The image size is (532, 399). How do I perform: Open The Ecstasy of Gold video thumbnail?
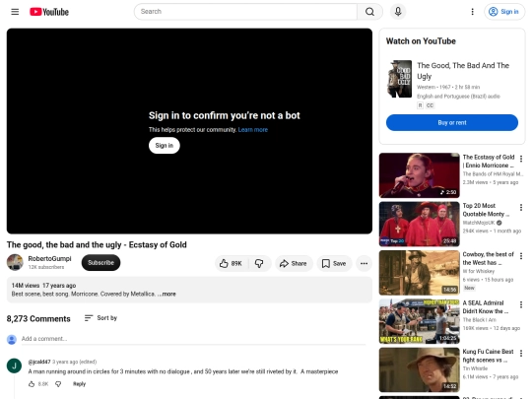click(x=420, y=175)
